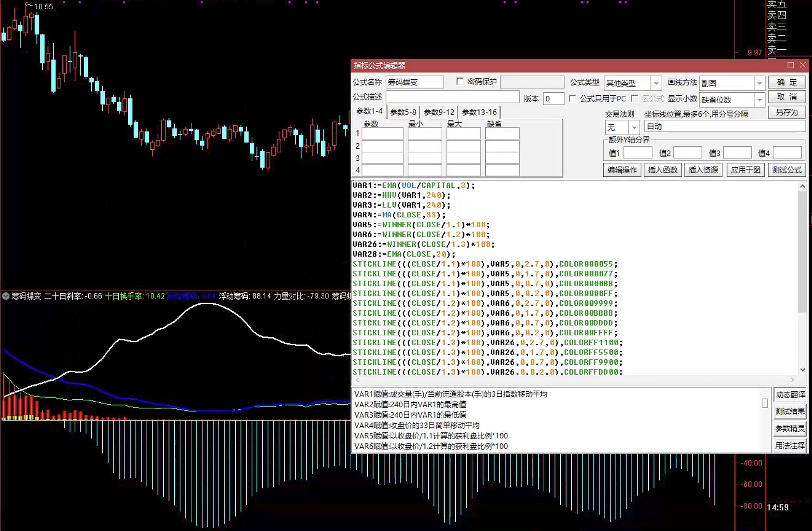Image resolution: width=812 pixels, height=531 pixels.
Task: Click the 应用于图 button
Action: 746,170
